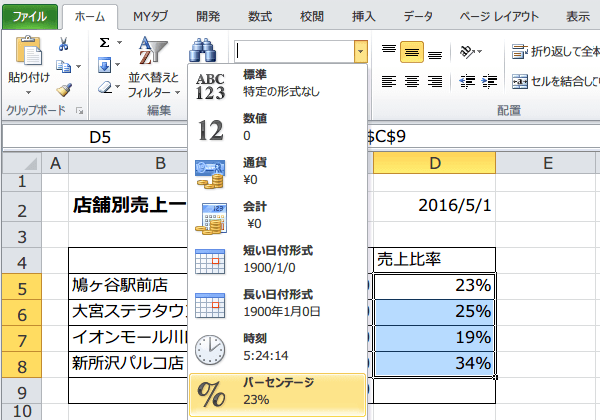The height and width of the screenshot is (420, 600).
Task: Choose パーセンテージ format from the list
Action: click(277, 391)
